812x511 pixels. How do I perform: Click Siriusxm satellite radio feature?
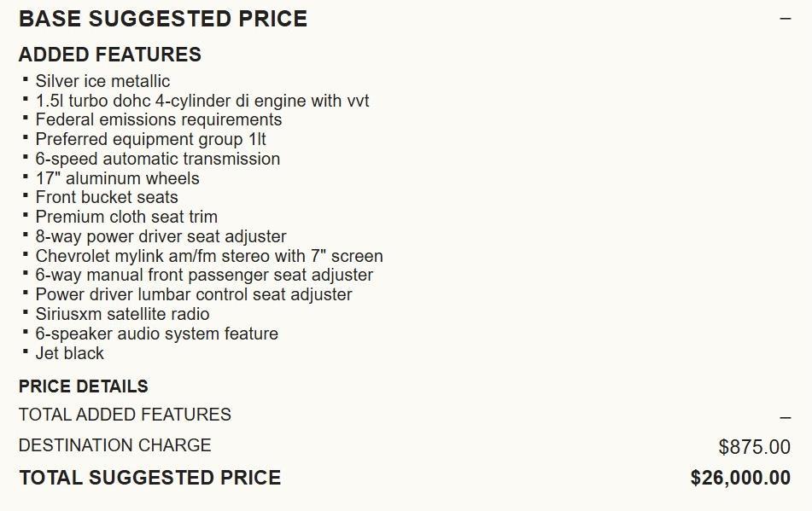(x=122, y=314)
